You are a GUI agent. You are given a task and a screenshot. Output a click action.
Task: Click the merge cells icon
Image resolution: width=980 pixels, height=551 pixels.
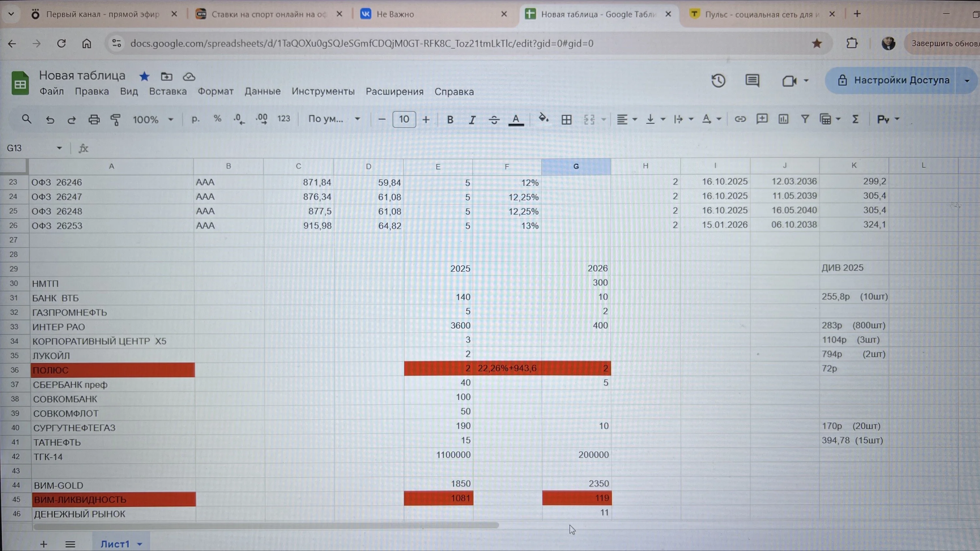[589, 120]
